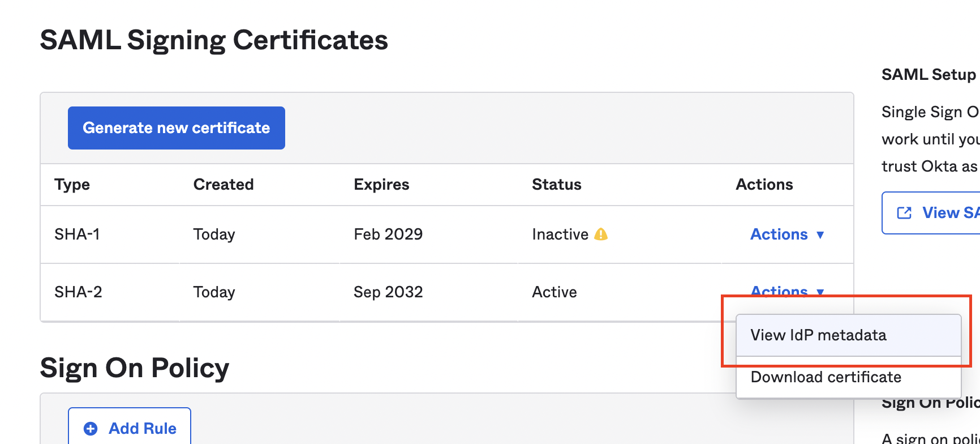980x444 pixels.
Task: Click the Sep 2032 expiry date
Action: (x=388, y=292)
